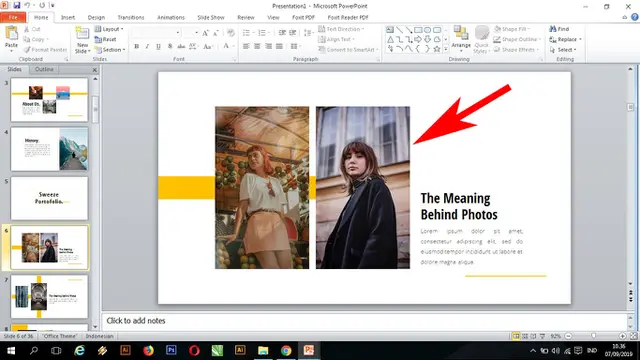Click Indonesian language in status bar

pos(100,336)
